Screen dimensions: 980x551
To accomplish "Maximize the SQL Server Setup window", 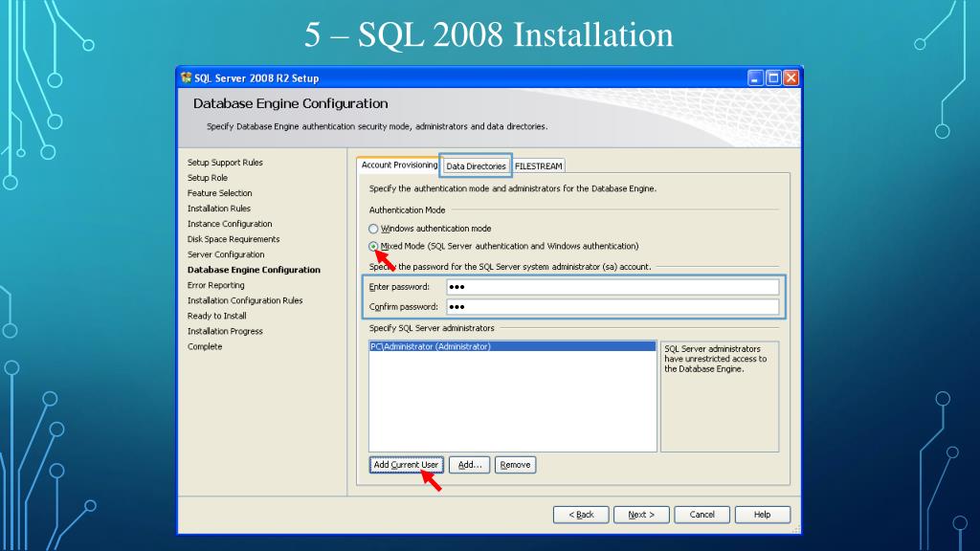I will [773, 78].
